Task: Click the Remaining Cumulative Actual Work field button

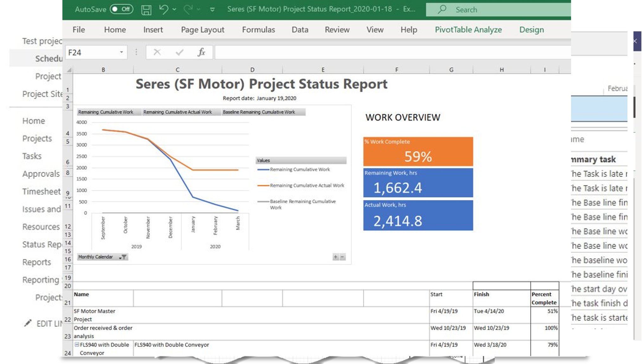Action: (x=181, y=112)
